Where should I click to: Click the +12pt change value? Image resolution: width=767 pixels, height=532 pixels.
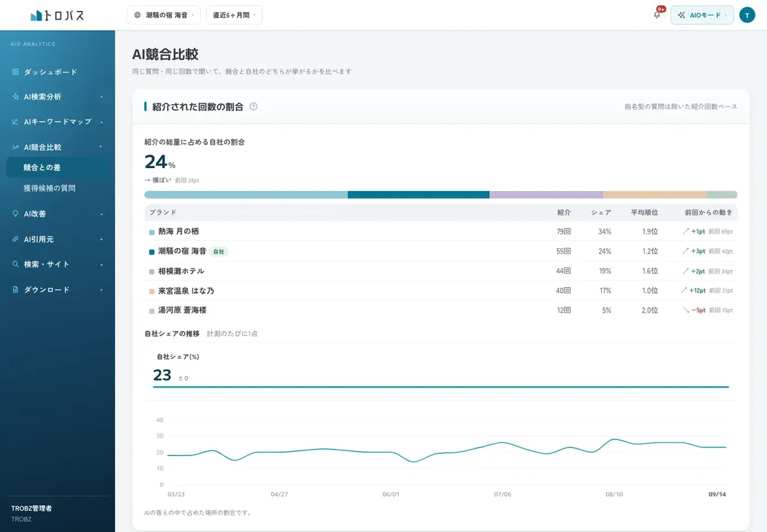point(697,291)
